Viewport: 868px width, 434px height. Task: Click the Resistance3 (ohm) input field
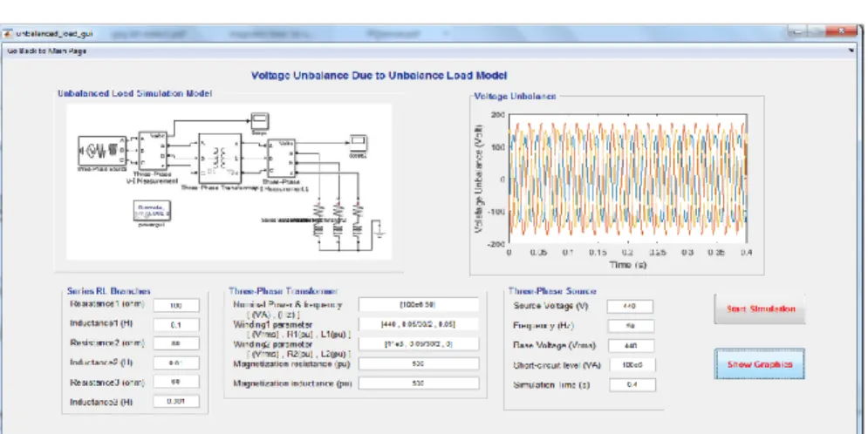click(176, 382)
